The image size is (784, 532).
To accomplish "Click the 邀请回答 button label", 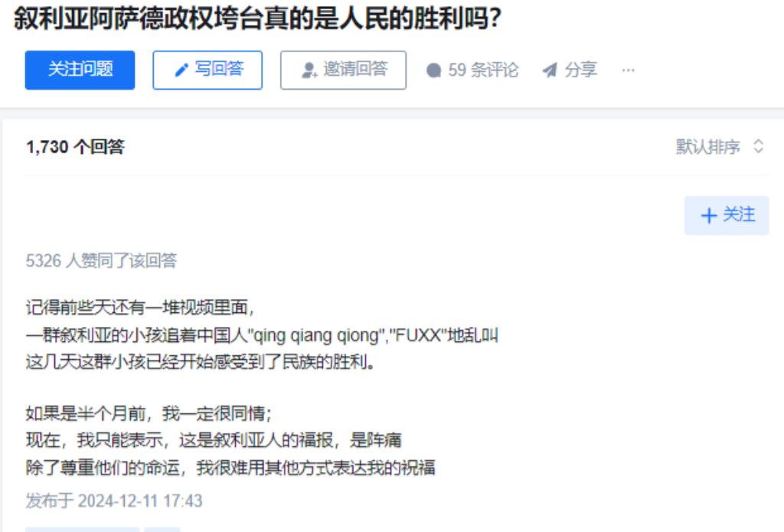I will tap(355, 69).
